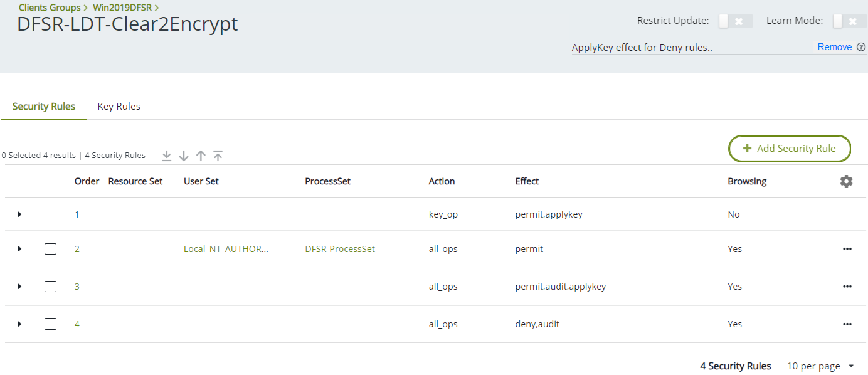Open table column settings gear

846,181
